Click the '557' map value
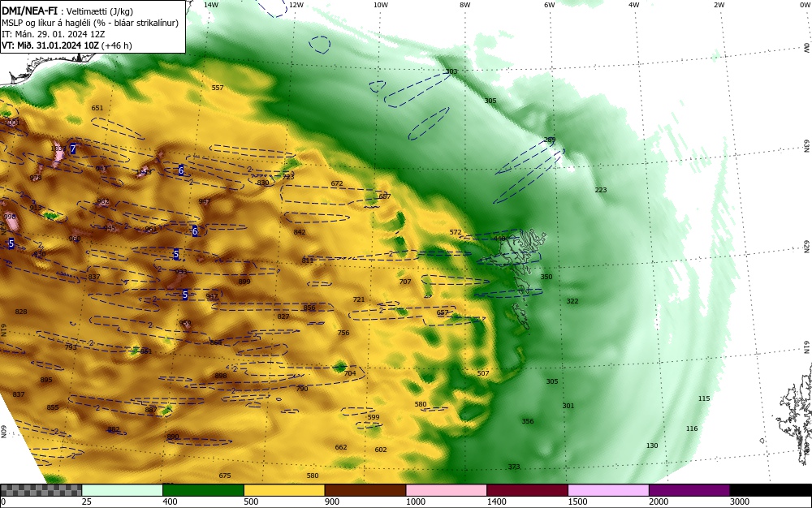This screenshot has width=812, height=508. pyautogui.click(x=218, y=88)
